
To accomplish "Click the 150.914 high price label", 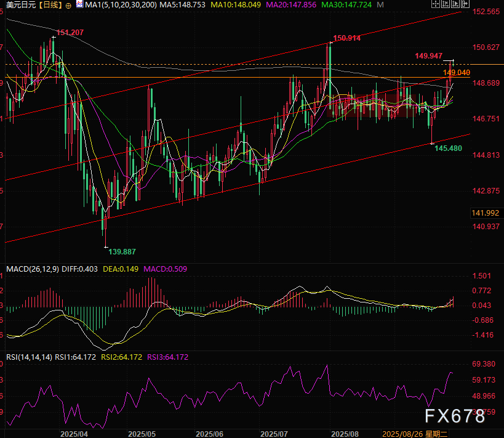I will click(346, 38).
